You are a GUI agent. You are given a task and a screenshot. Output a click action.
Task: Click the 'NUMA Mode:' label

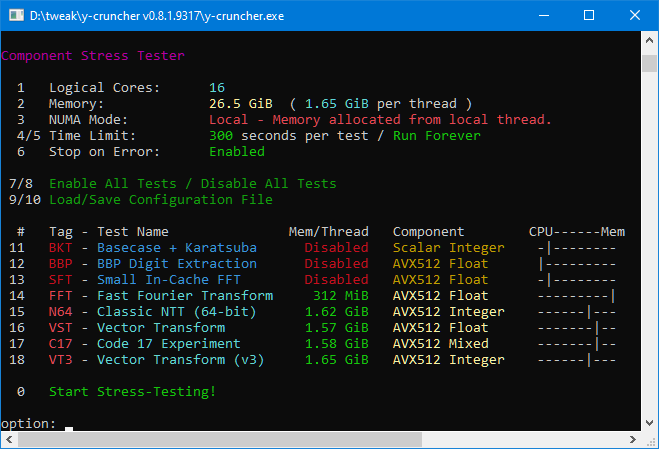(x=88, y=119)
